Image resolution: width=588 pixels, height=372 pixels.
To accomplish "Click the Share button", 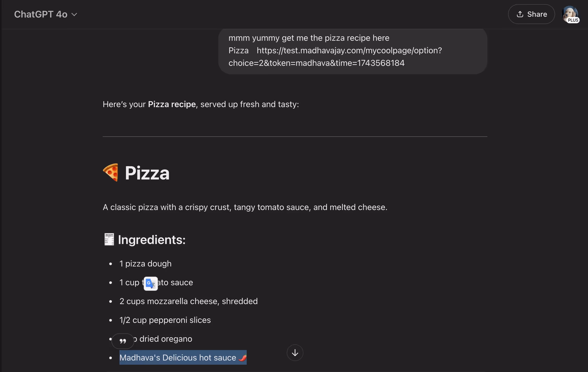I will click(531, 14).
